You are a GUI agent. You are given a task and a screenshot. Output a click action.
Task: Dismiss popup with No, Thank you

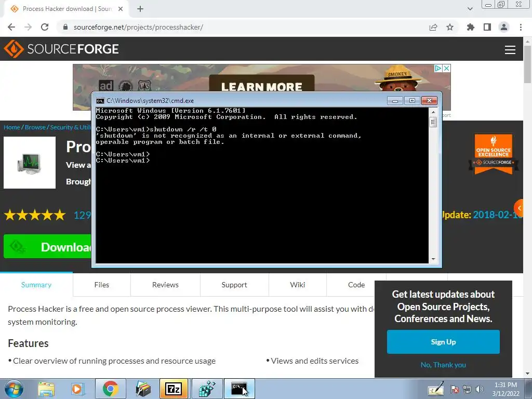pos(443,365)
